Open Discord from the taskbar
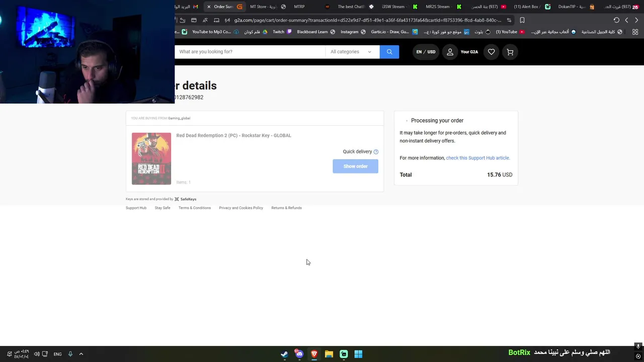 click(x=299, y=354)
